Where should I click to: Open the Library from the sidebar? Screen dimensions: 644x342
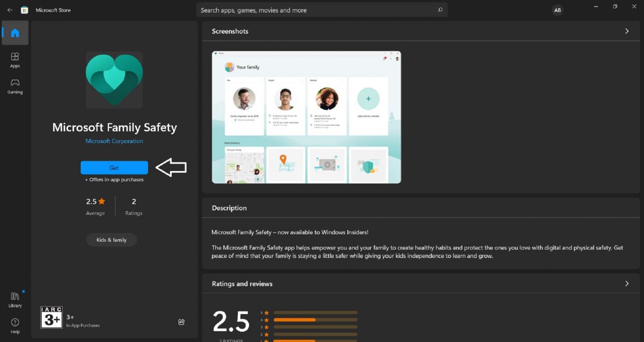click(x=14, y=298)
